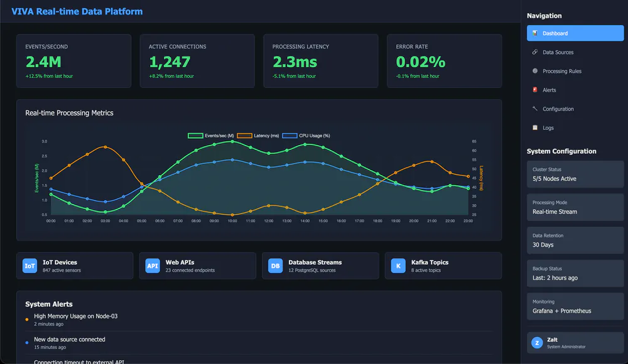Select the Dashboard icon in navigation
Image resolution: width=628 pixels, height=364 pixels.
click(x=534, y=33)
